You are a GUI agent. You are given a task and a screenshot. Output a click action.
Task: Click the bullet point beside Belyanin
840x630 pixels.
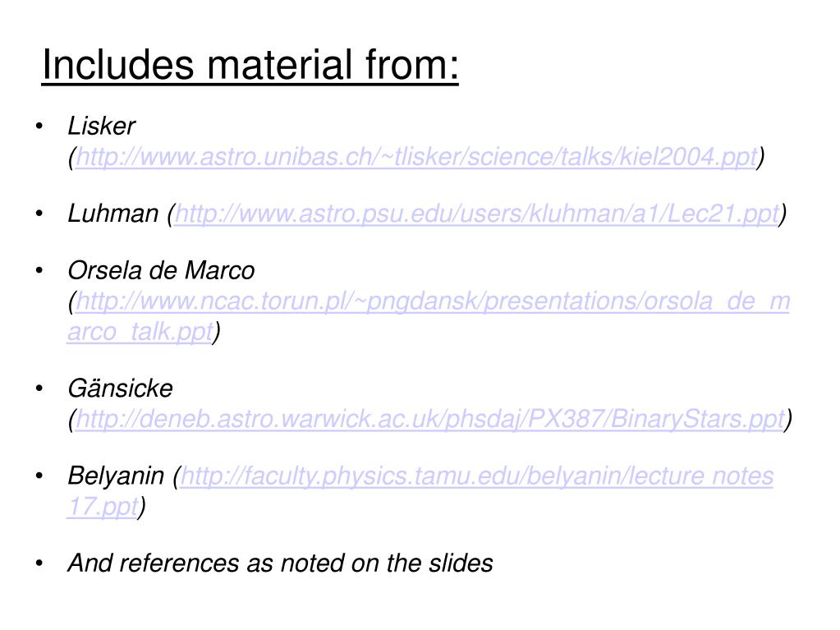point(39,476)
